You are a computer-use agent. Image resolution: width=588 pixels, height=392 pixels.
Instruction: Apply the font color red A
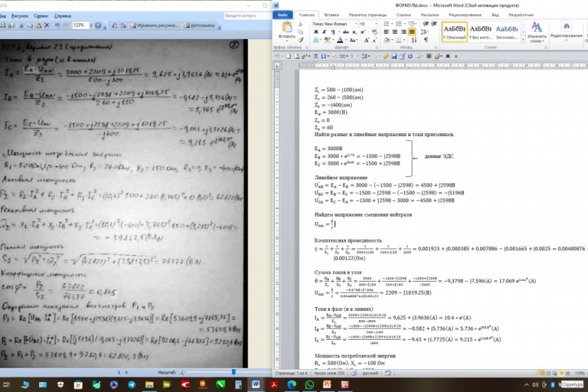340,40
